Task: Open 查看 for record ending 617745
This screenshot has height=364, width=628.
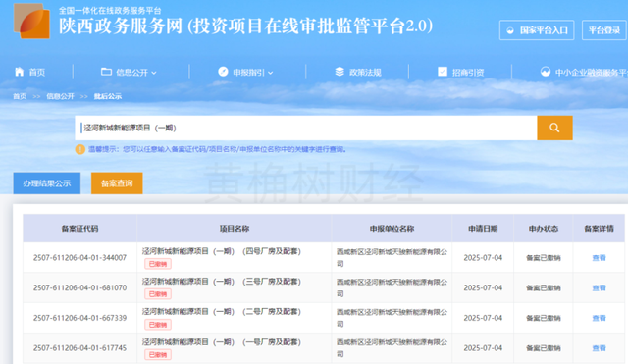Action: [x=599, y=348]
